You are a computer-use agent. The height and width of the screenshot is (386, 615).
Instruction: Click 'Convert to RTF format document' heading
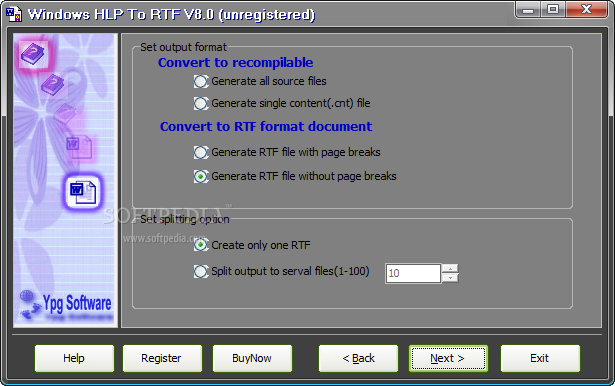[266, 127]
